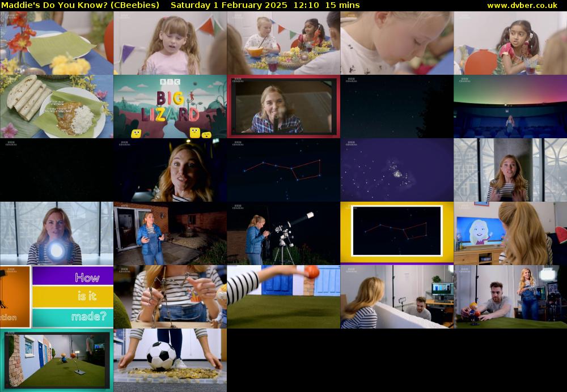The height and width of the screenshot is (392, 567).
Task: Click the close-up presenter face at night thumbnail
Action: (x=170, y=170)
